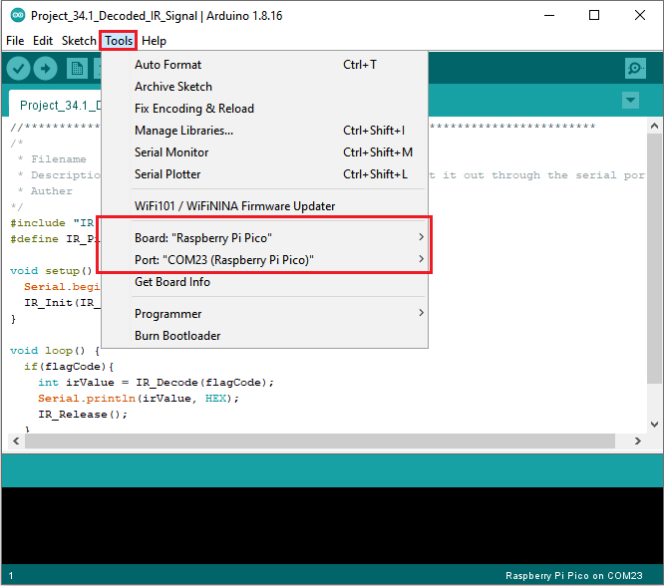Click the "if(flagCode){" code line

pyautogui.click(x=69, y=367)
